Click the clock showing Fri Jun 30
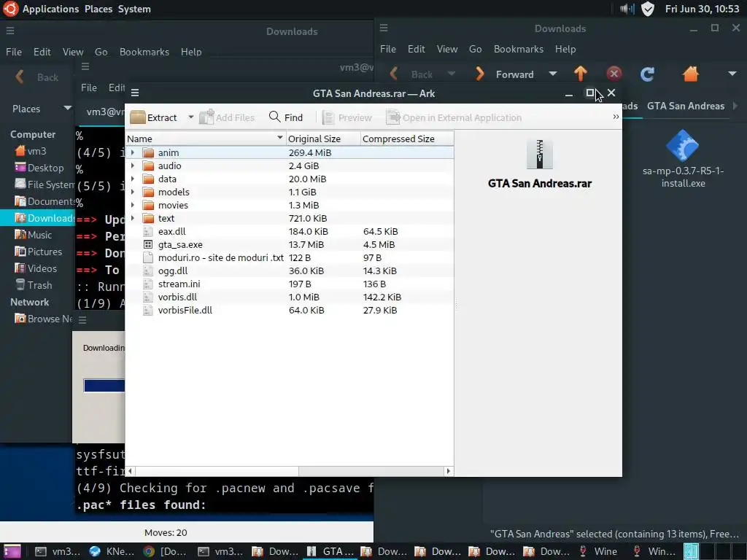This screenshot has height=560, width=747. tap(702, 9)
